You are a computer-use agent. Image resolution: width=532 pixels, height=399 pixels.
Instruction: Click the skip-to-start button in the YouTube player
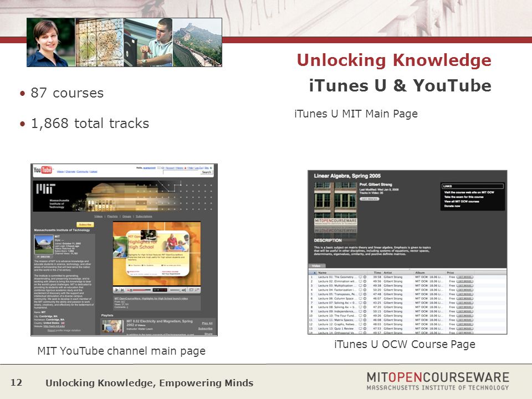point(122,290)
